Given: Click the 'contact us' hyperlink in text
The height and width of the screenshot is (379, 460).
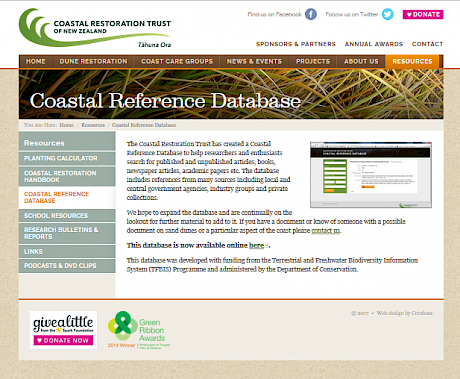Looking at the screenshot, I should point(326,231).
